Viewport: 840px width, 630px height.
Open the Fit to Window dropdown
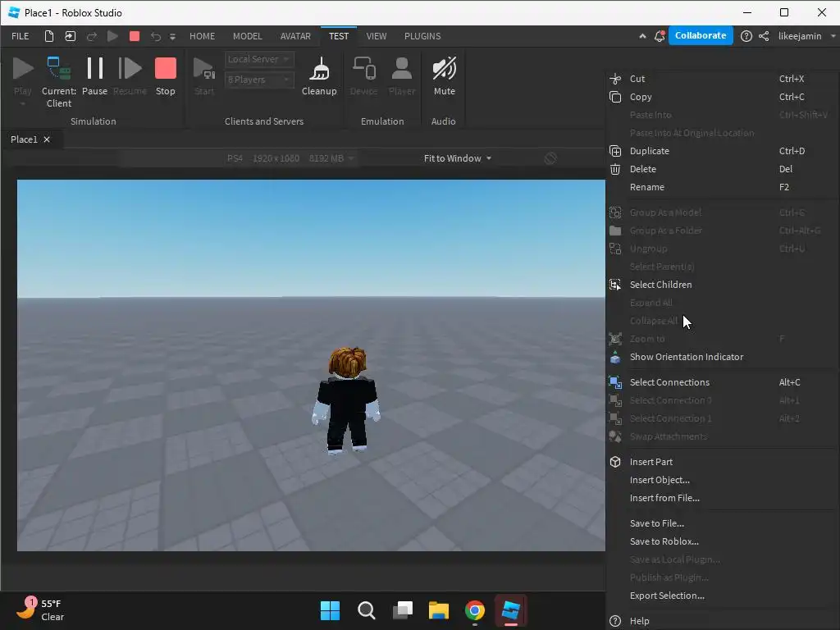[458, 158]
